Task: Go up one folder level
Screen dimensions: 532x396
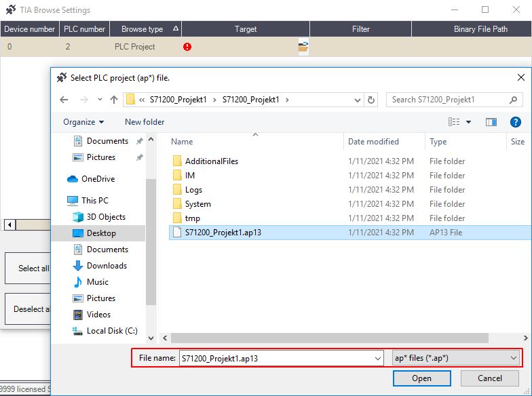Action: pos(114,100)
